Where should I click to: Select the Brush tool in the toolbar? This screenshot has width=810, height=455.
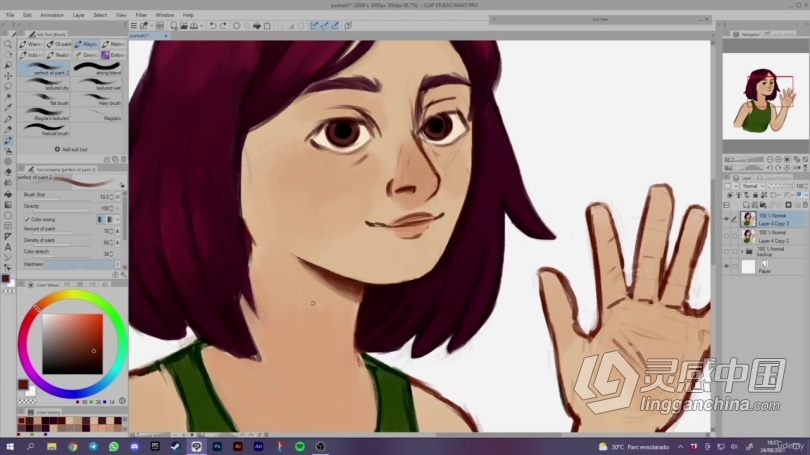coord(8,140)
